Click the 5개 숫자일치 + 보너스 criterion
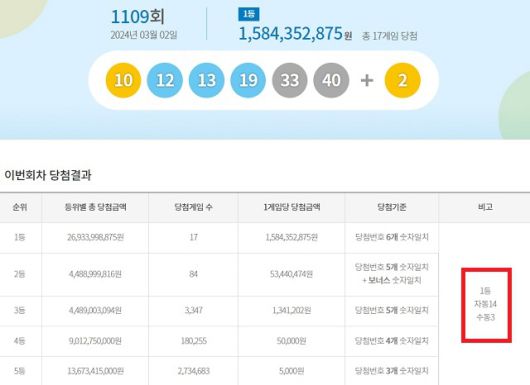The width and height of the screenshot is (530, 385). pos(392,274)
